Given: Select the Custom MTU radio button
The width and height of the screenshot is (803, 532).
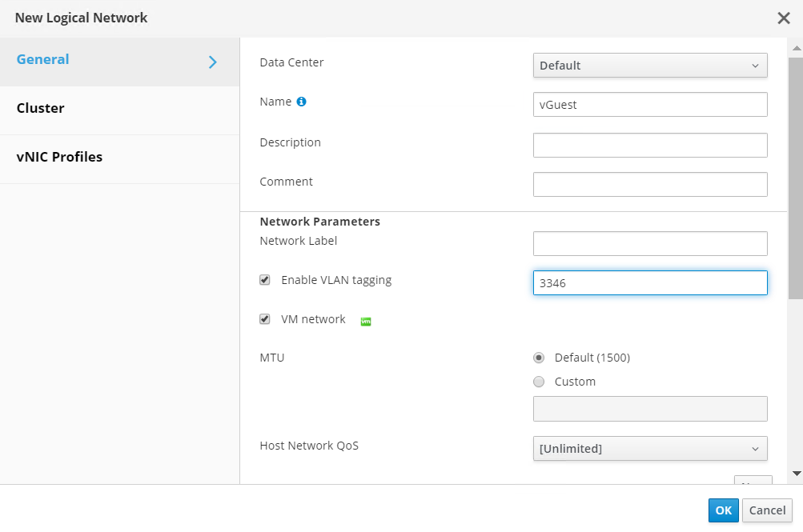Looking at the screenshot, I should [x=539, y=382].
